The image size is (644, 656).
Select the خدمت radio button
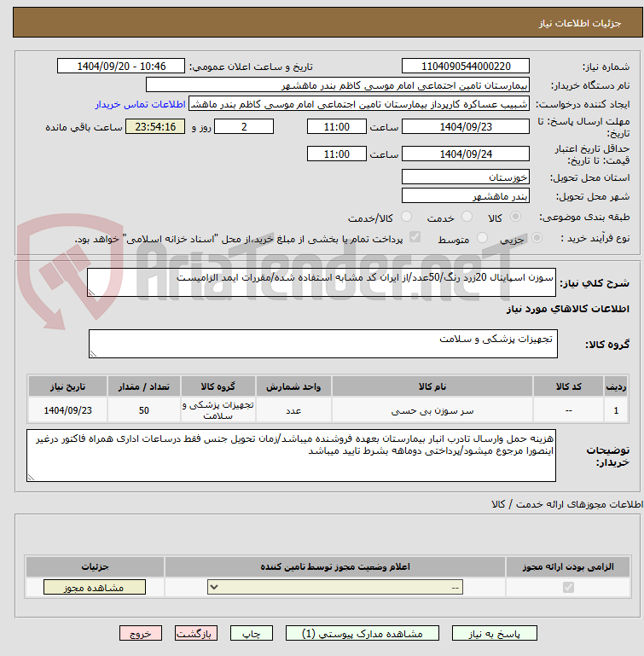coord(467,217)
